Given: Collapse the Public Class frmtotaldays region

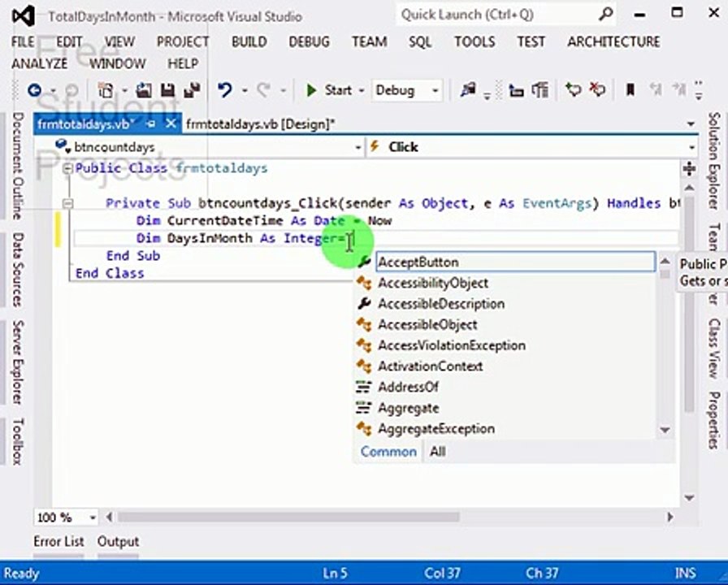Looking at the screenshot, I should (x=67, y=168).
